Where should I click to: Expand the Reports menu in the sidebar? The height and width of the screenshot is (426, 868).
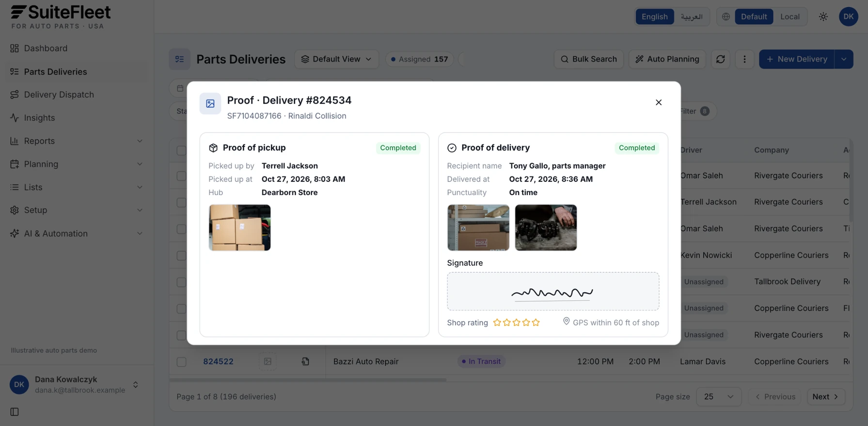tap(77, 141)
